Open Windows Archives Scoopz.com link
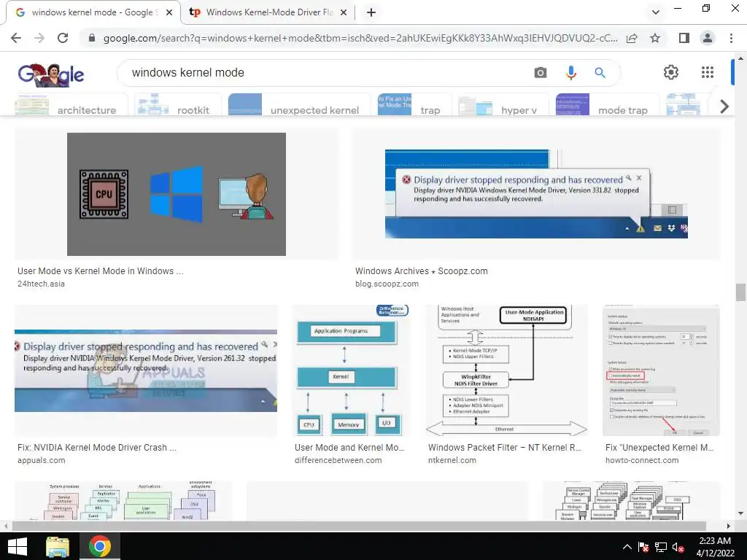747x560 pixels. pos(421,271)
